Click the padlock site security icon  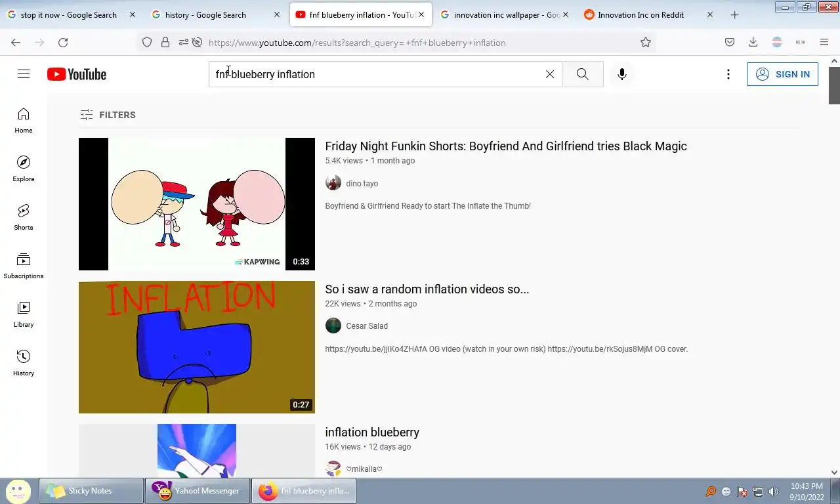165,42
